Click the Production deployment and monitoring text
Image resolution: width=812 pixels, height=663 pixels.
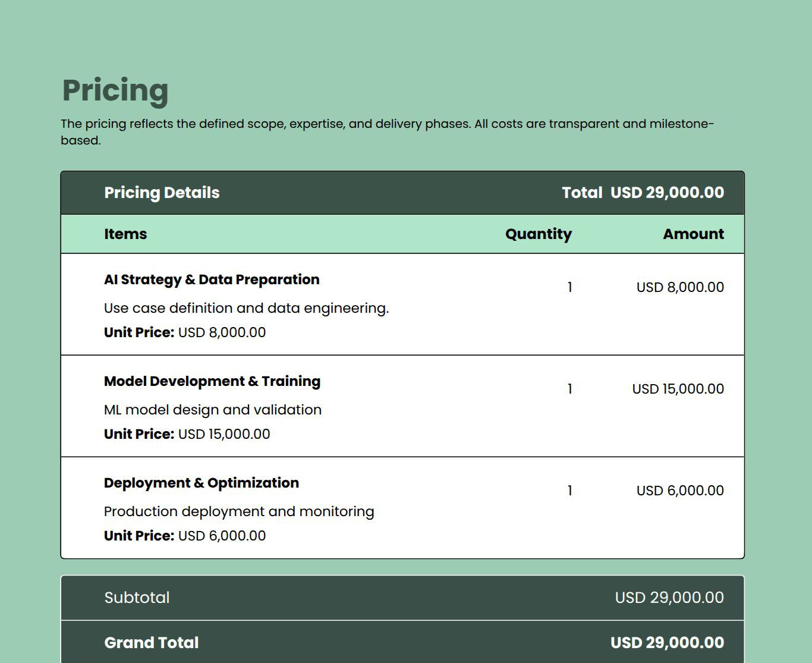click(x=239, y=511)
